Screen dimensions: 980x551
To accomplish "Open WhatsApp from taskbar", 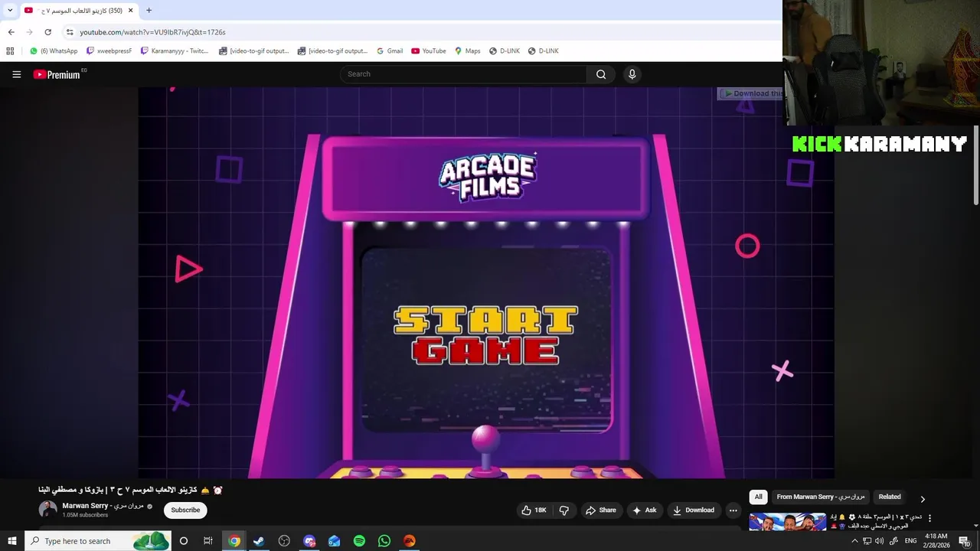I will click(384, 541).
